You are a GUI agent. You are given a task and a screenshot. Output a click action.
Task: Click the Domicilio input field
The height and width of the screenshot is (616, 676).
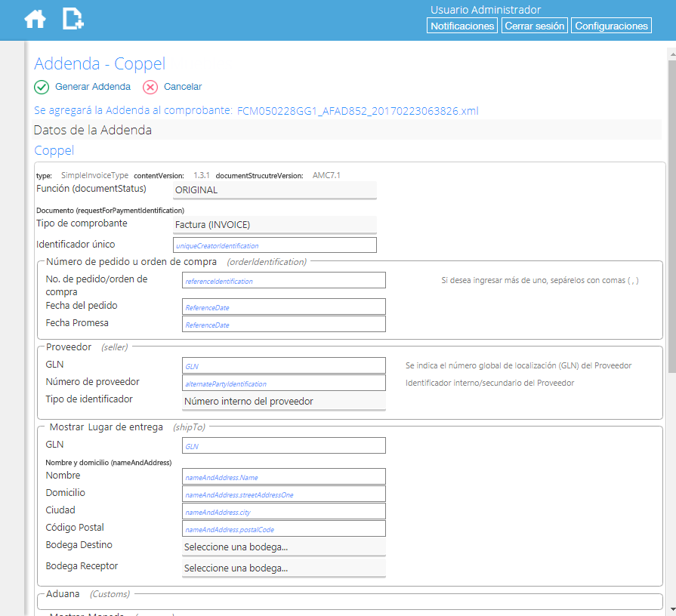click(x=284, y=494)
